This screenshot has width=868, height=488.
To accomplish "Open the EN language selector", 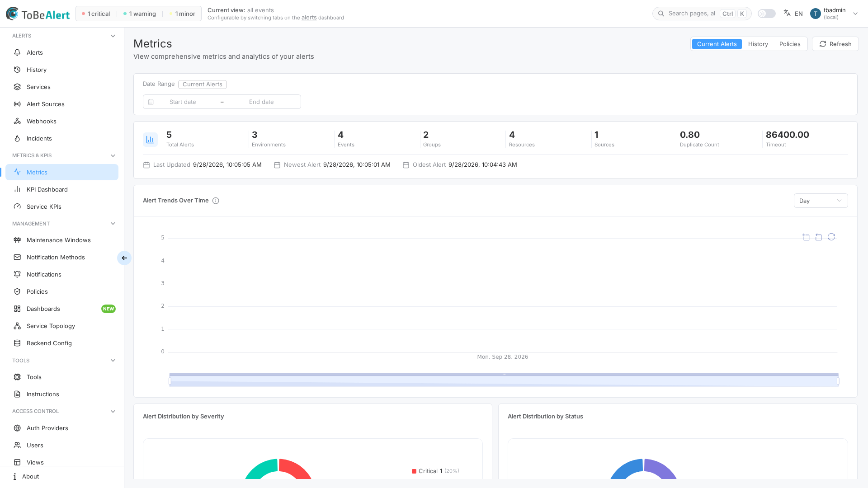I will click(x=793, y=14).
